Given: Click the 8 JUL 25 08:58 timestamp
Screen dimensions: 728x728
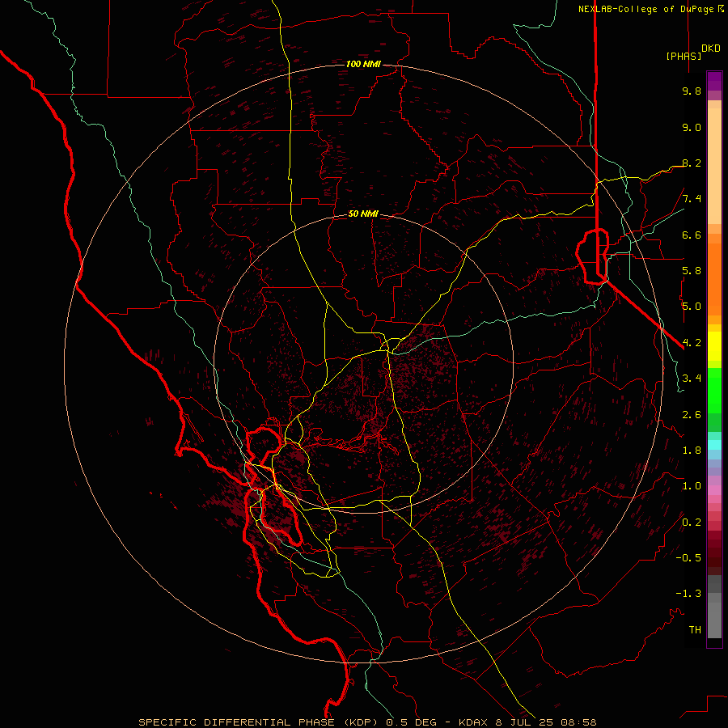Looking at the screenshot, I should 546,722.
